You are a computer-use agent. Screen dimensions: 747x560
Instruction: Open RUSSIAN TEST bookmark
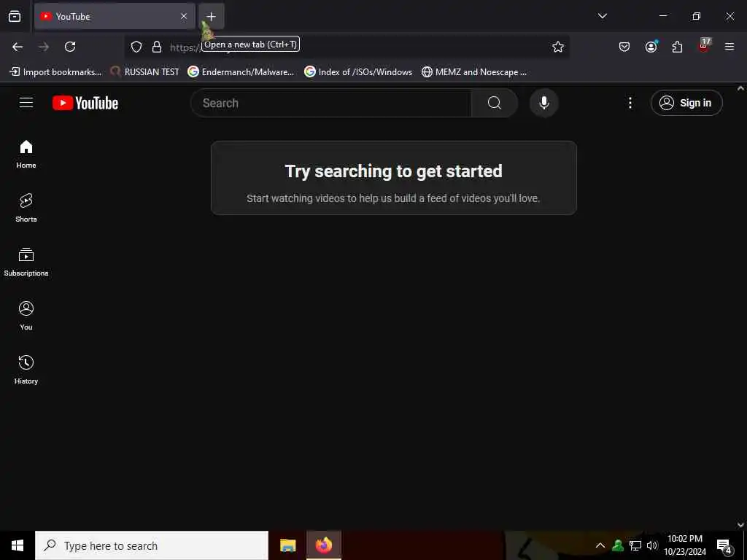click(x=144, y=72)
